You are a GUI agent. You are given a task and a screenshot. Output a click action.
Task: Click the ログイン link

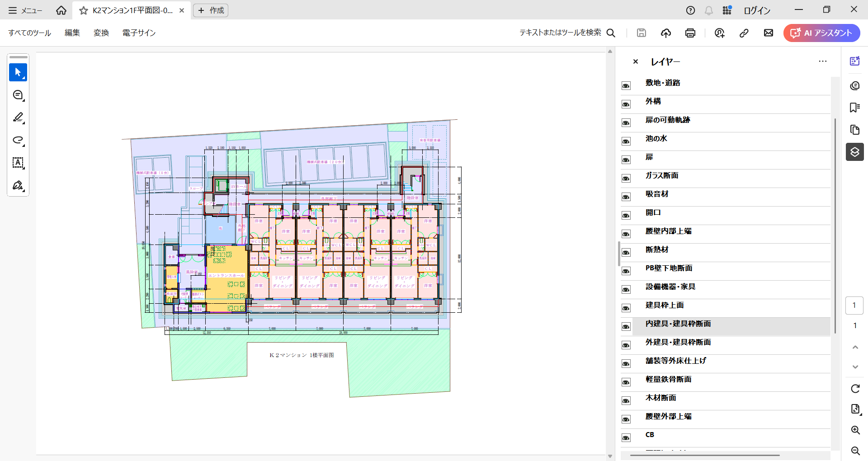click(x=757, y=10)
